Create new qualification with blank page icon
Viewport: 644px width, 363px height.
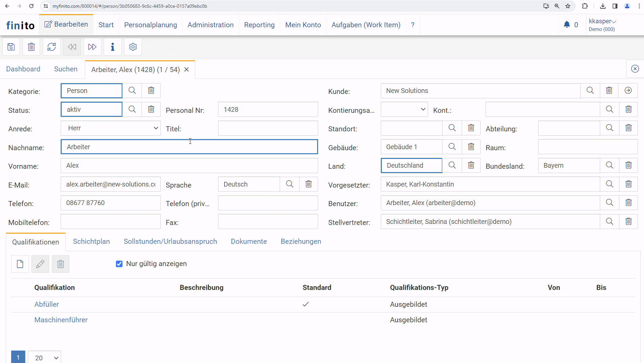20,264
